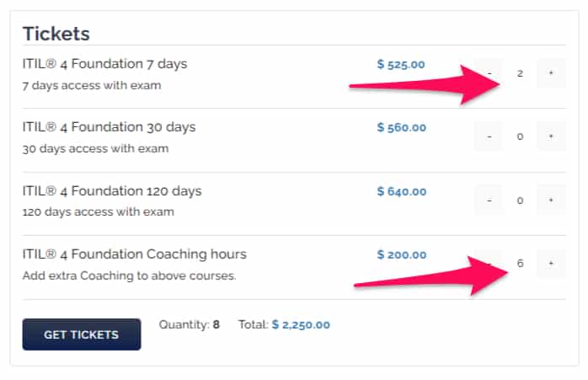Select the $ 560.00 price text
Screen dimensions: 588x380
tap(401, 128)
